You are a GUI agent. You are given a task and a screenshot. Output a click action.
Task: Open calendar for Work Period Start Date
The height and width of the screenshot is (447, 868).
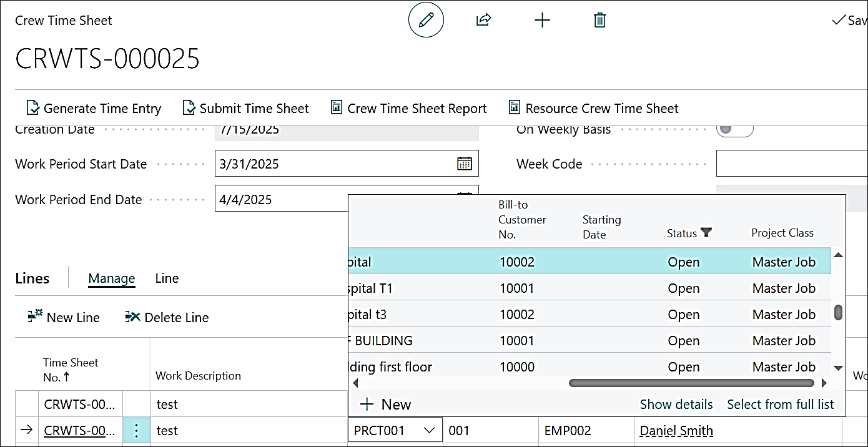pos(464,164)
